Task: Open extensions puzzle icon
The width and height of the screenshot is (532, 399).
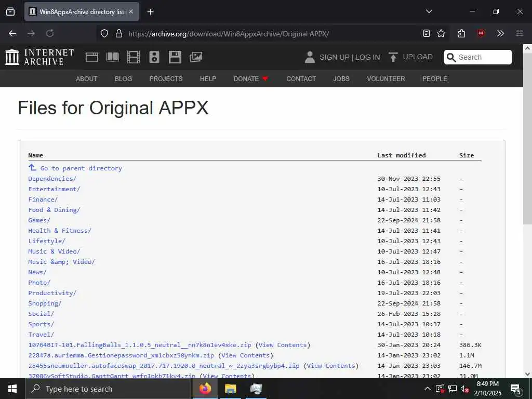Action: (461, 33)
